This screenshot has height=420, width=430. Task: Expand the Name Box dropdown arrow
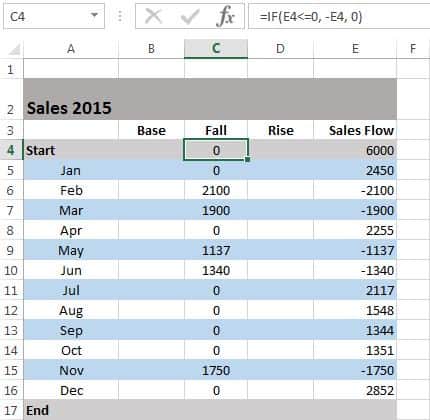[94, 15]
